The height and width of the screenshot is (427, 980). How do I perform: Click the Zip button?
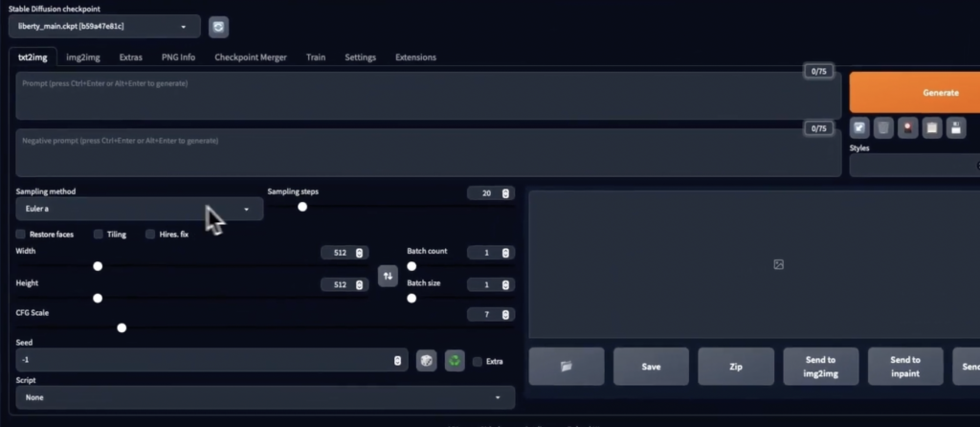click(x=736, y=367)
